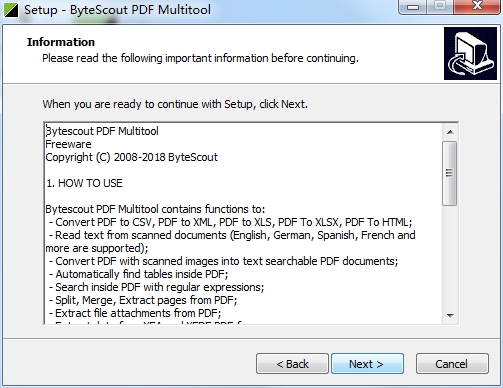The image size is (503, 388).
Task: Go to the previous step with Back
Action: pos(292,364)
